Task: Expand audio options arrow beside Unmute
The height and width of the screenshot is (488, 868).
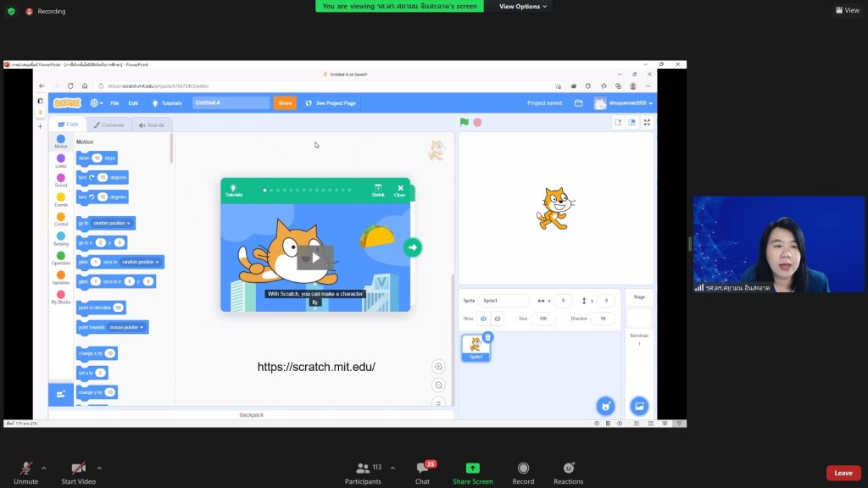Action: [x=44, y=468]
